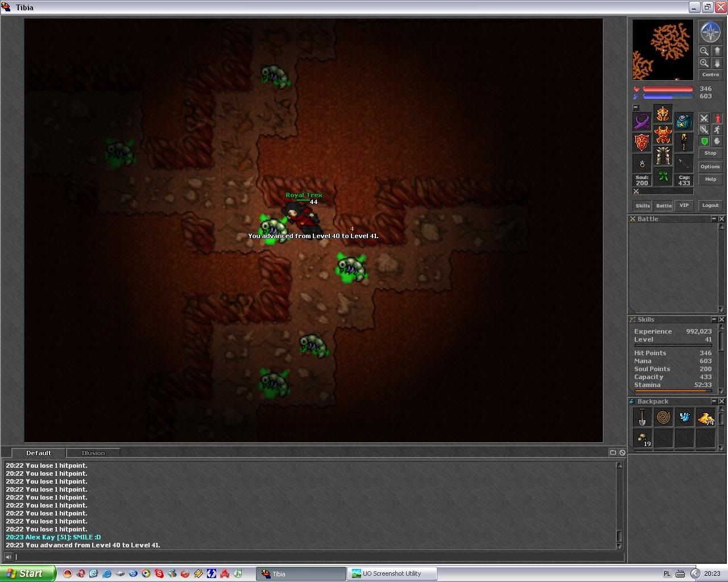Launch Skype from quick launch bar
This screenshot has width=728, height=582.
(159, 574)
